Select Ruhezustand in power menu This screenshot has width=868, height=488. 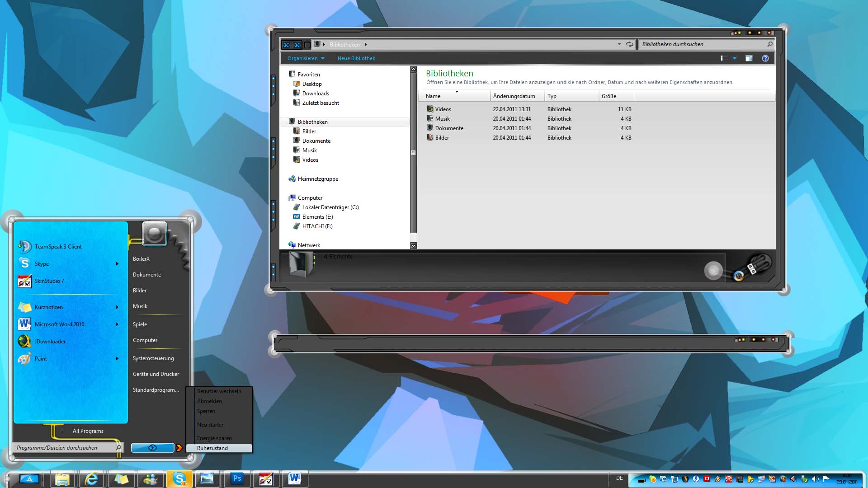(x=220, y=448)
